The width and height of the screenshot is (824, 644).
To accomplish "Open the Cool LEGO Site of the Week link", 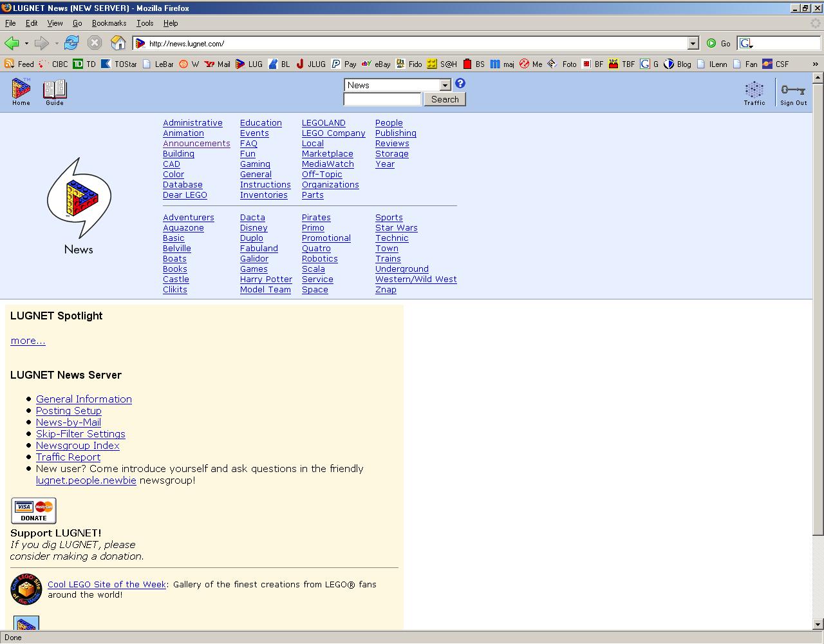I will 107,585.
